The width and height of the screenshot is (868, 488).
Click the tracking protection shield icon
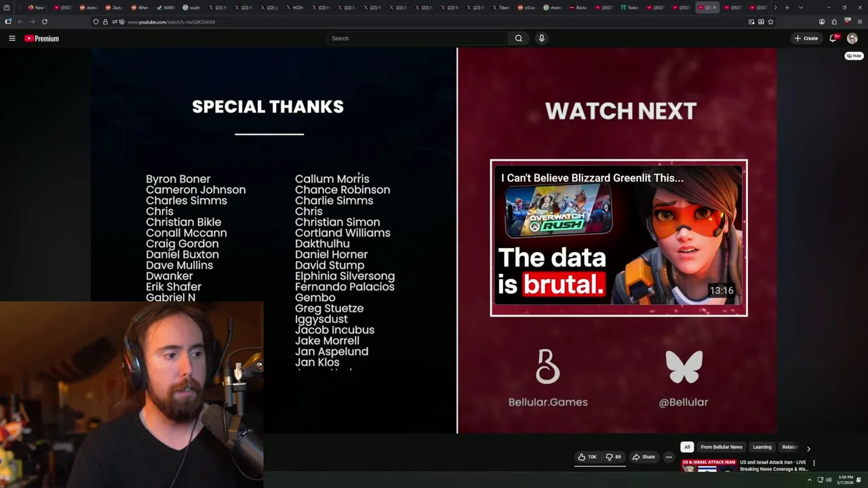click(96, 22)
